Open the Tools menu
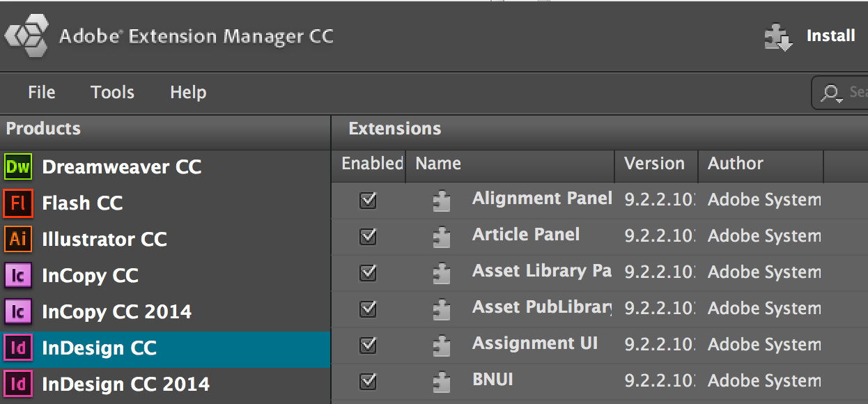The width and height of the screenshot is (868, 404). tap(112, 92)
